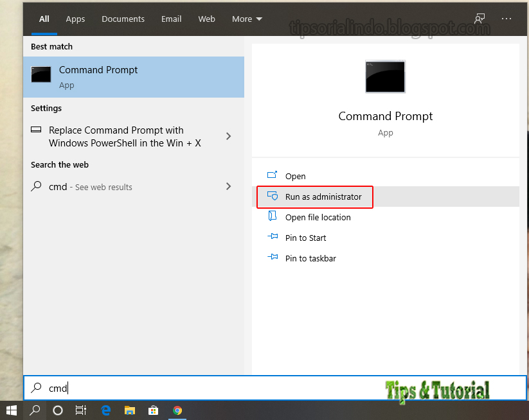This screenshot has height=420, width=529.
Task: Pin Command Prompt to taskbar
Action: point(310,258)
